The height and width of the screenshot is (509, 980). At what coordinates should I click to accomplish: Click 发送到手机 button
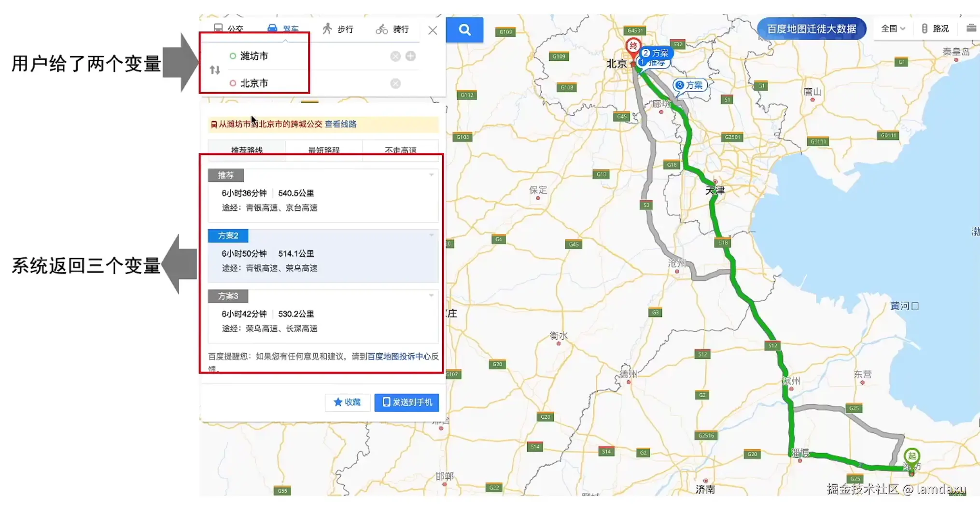pyautogui.click(x=406, y=402)
